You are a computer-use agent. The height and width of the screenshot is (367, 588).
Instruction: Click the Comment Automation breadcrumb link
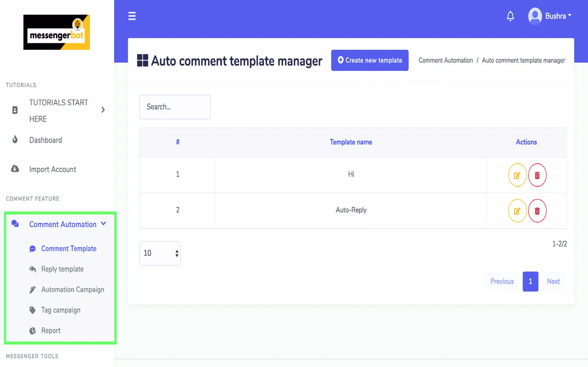click(446, 60)
